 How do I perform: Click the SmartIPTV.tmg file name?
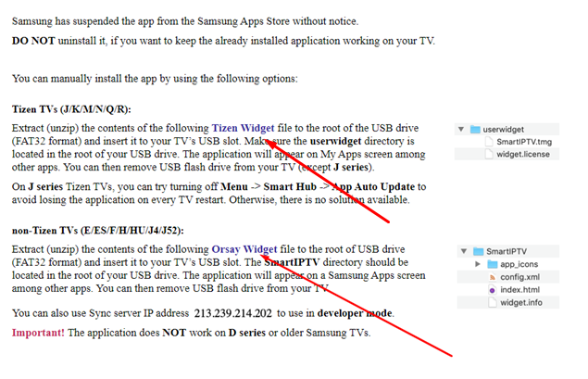pos(524,142)
